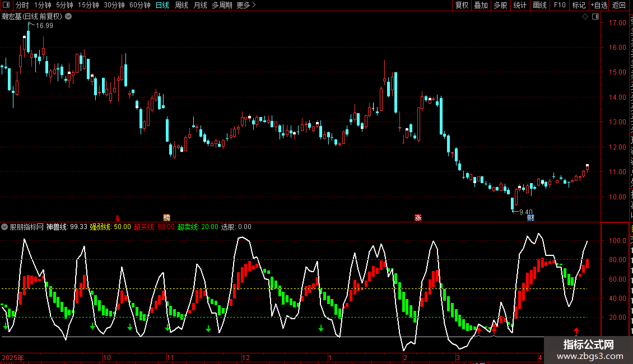This screenshot has height=364, width=633.
Task: Select the 60分钟 period tab
Action: [140, 5]
